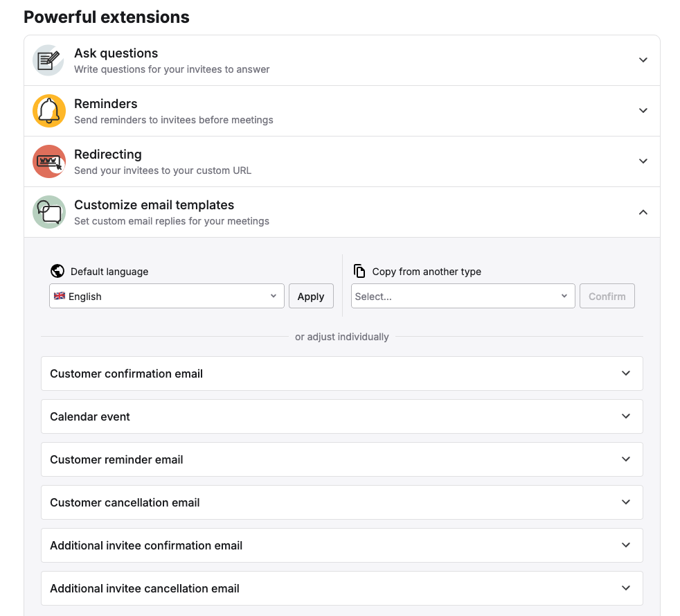
Task: Expand Additional invitee cancellation email template
Action: tap(341, 588)
